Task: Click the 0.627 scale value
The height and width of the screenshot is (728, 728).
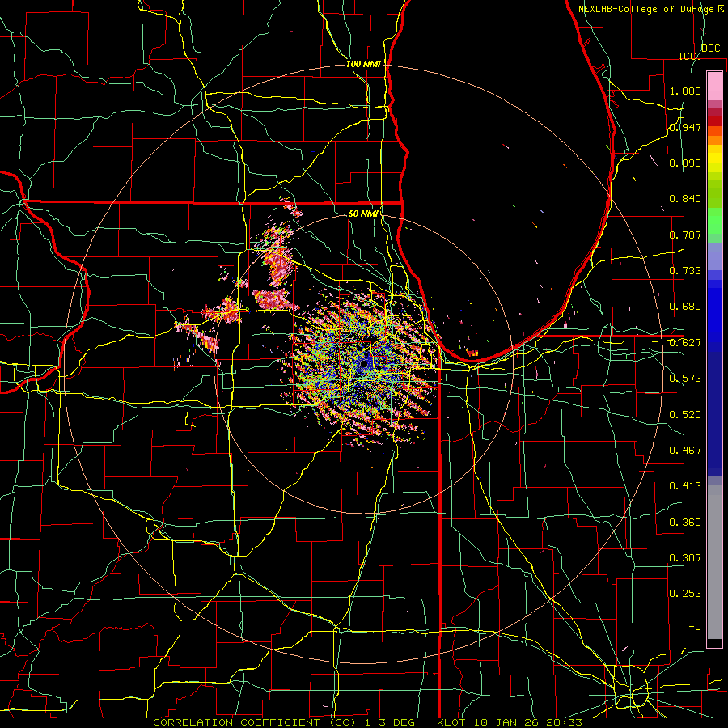Action: [685, 343]
